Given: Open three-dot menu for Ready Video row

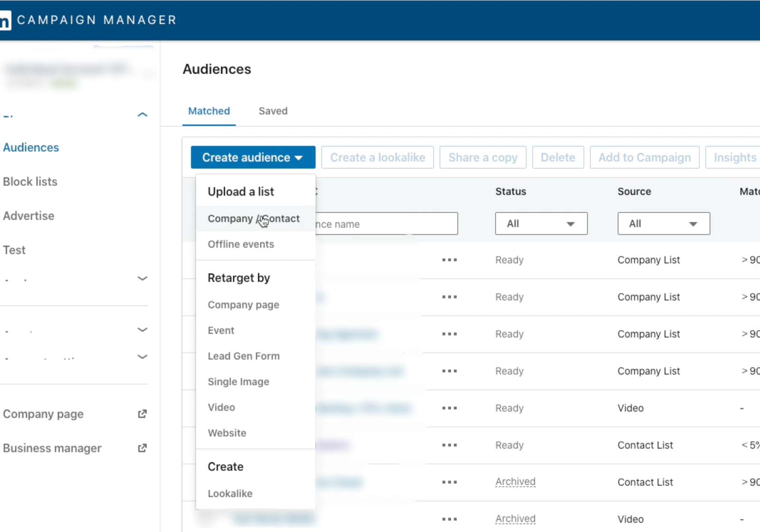Looking at the screenshot, I should (449, 408).
